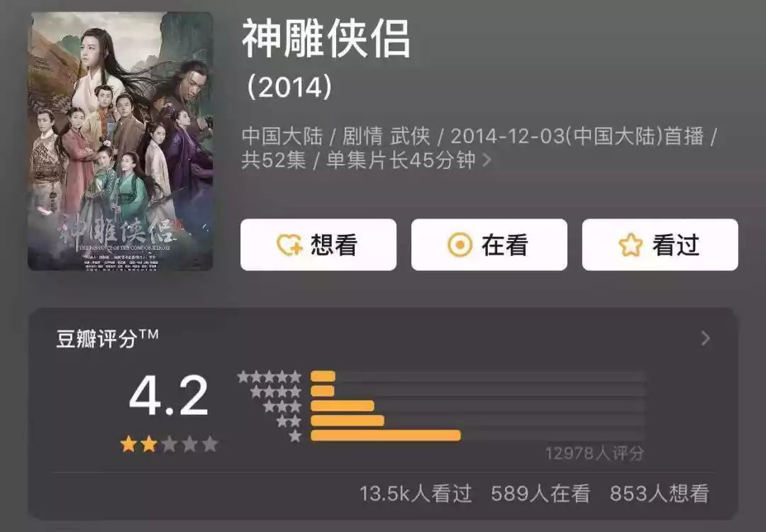
Task: Tap the heart icon on 想看 button
Action: point(289,245)
